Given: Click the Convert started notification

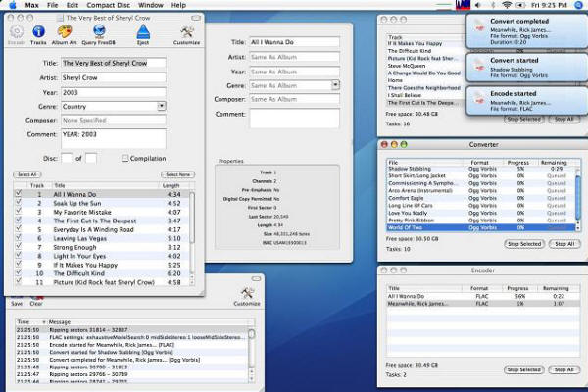Looking at the screenshot, I should [x=527, y=68].
